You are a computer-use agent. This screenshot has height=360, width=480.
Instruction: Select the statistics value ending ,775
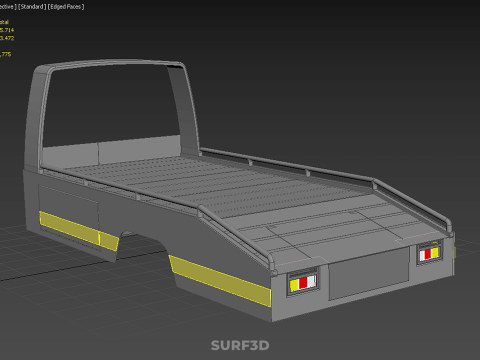pos(5,54)
